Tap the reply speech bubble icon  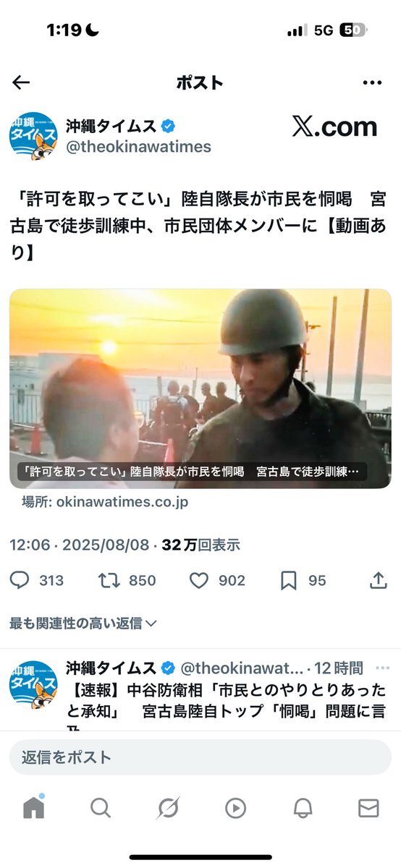coord(21,580)
